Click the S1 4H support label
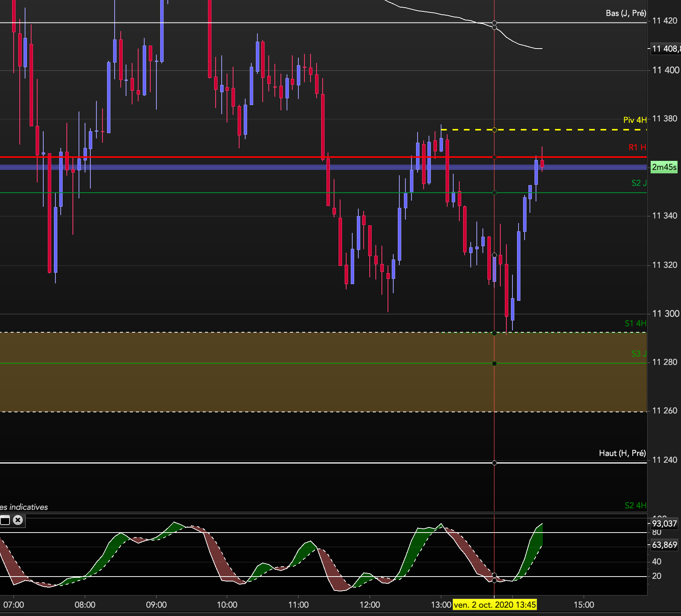 point(635,323)
